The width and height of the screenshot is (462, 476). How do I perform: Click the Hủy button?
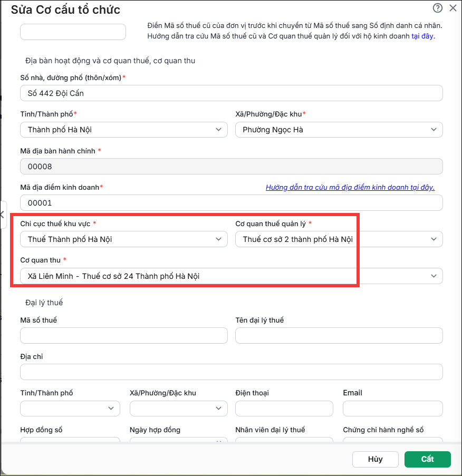click(375, 459)
